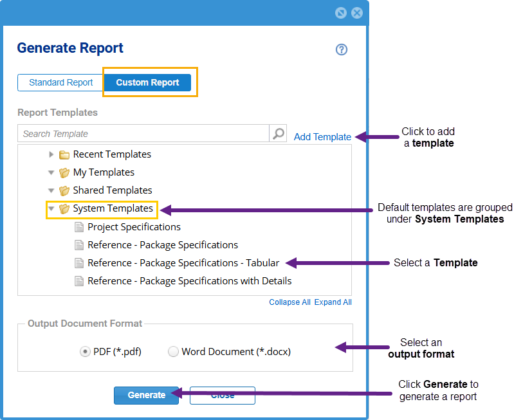Collapse the System Templates tree arrow
Screen dimensions: 523x420
pos(51,208)
